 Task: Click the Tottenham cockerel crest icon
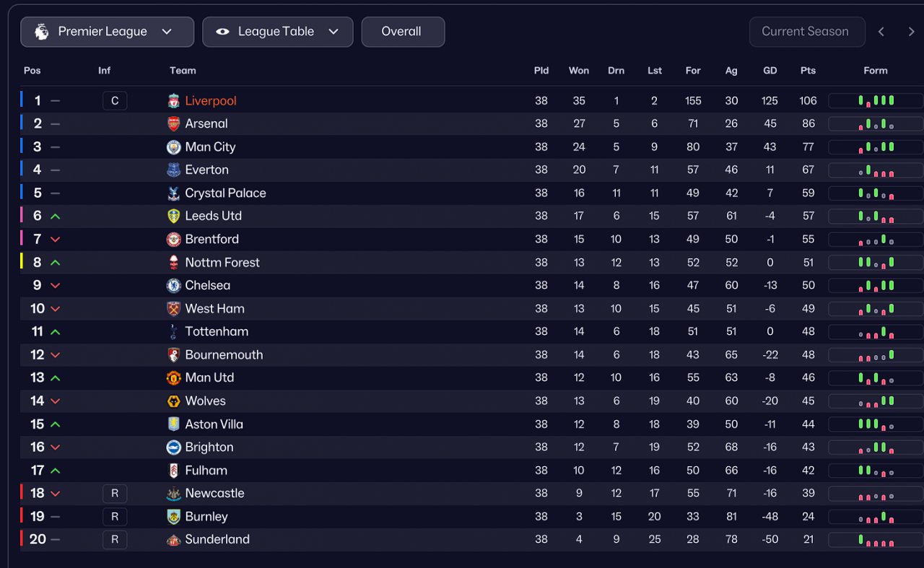pyautogui.click(x=173, y=332)
